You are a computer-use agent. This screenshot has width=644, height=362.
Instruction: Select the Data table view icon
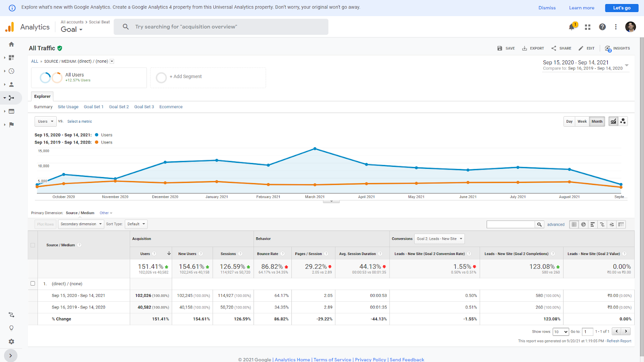coord(574,224)
